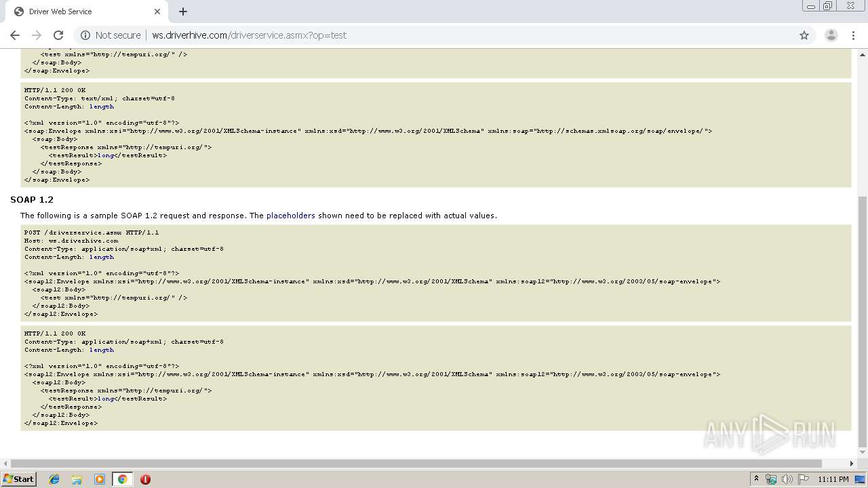Open File Explorer from taskbar
This screenshot has width=868, height=488.
pyautogui.click(x=77, y=479)
